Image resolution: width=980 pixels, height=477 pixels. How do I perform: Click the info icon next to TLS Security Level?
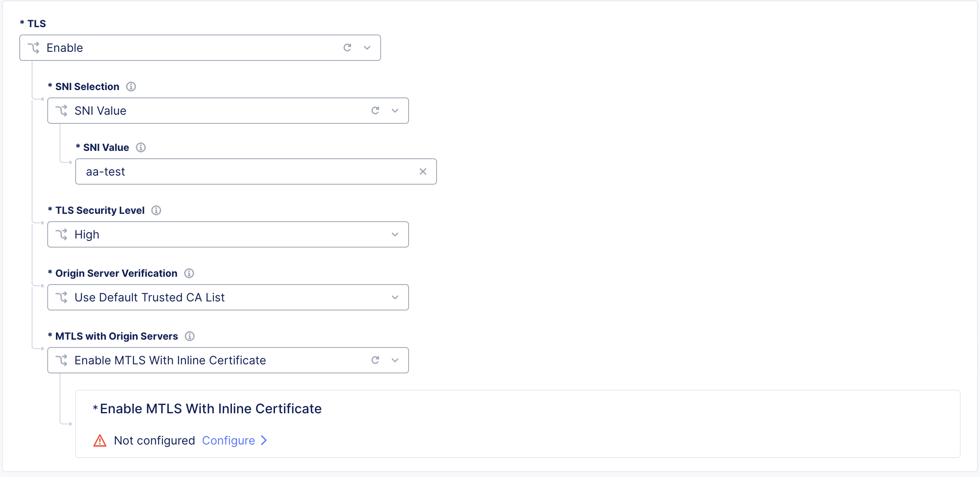pos(156,210)
